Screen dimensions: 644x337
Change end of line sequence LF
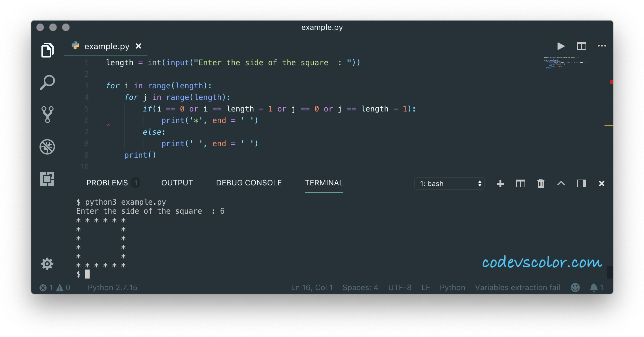pos(426,288)
